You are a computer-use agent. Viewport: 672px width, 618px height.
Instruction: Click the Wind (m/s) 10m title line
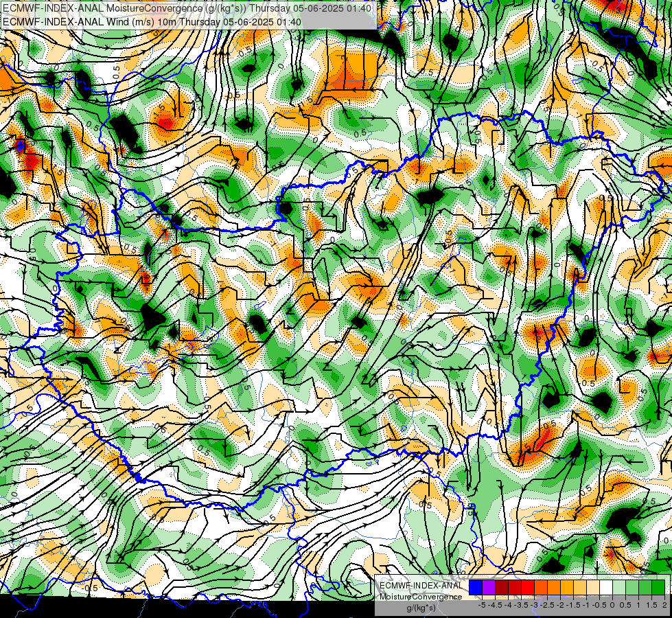coord(152,21)
